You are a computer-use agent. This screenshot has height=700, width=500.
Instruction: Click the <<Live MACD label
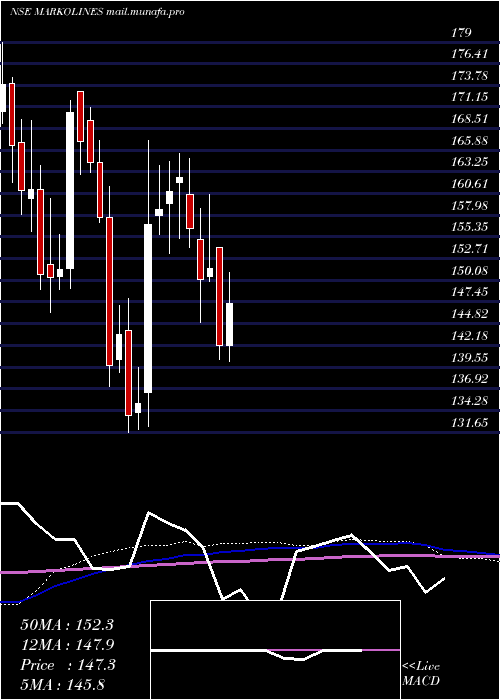(x=421, y=674)
